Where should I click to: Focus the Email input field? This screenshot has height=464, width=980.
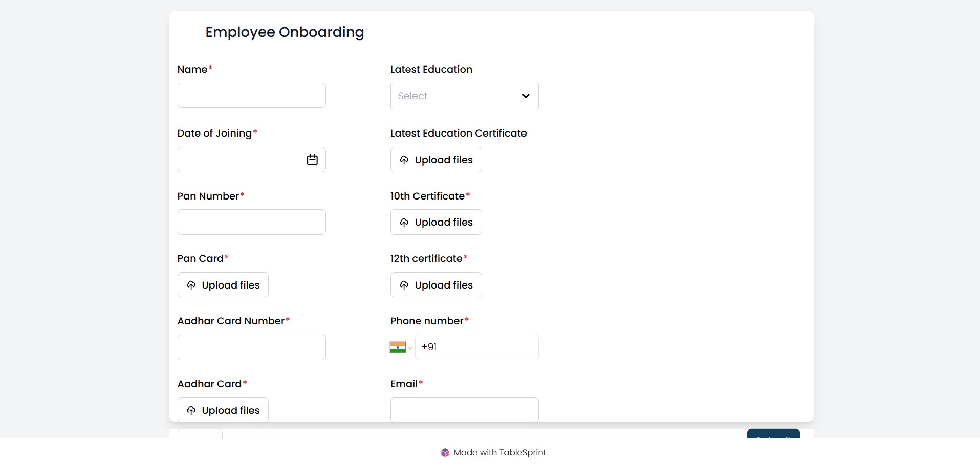464,410
